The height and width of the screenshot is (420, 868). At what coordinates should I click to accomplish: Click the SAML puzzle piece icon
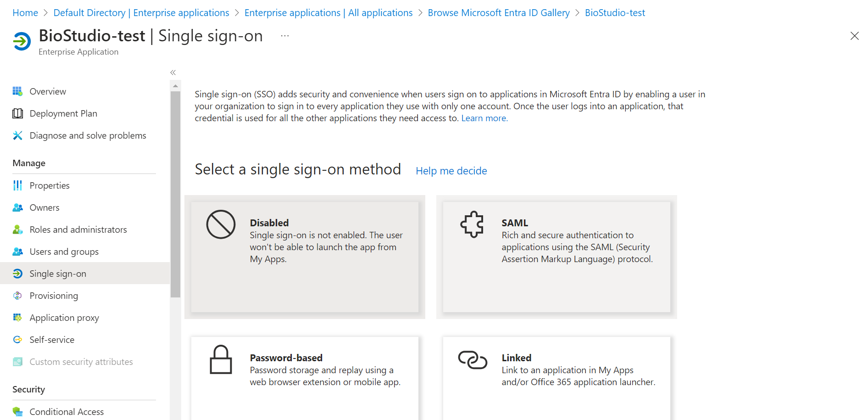pos(472,224)
